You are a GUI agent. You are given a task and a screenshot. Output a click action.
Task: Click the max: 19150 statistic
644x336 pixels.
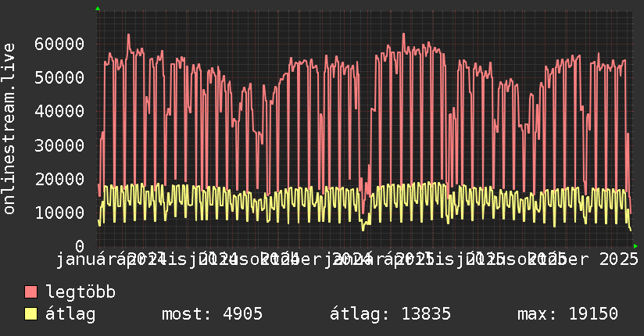567,314
